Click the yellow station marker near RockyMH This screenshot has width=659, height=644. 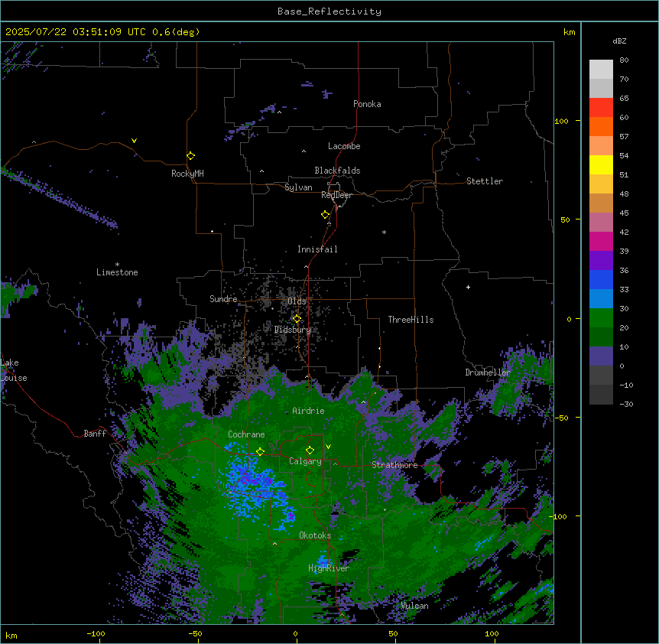191,156
